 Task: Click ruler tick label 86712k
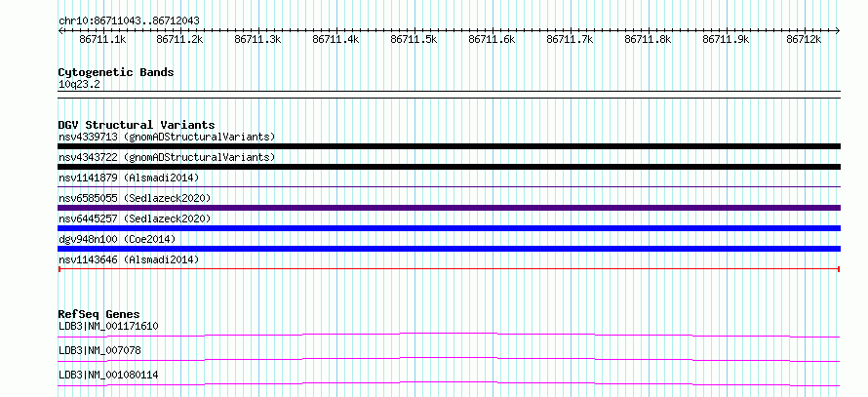[805, 39]
